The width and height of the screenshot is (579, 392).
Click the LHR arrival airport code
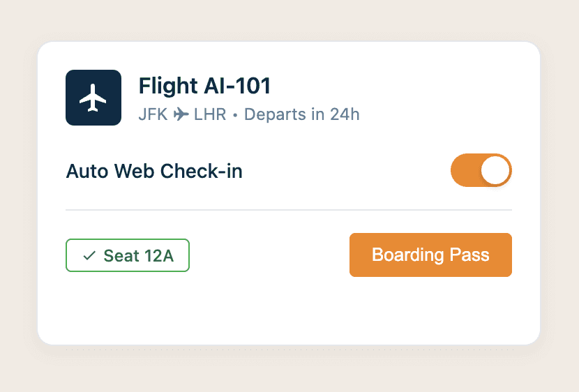[210, 114]
